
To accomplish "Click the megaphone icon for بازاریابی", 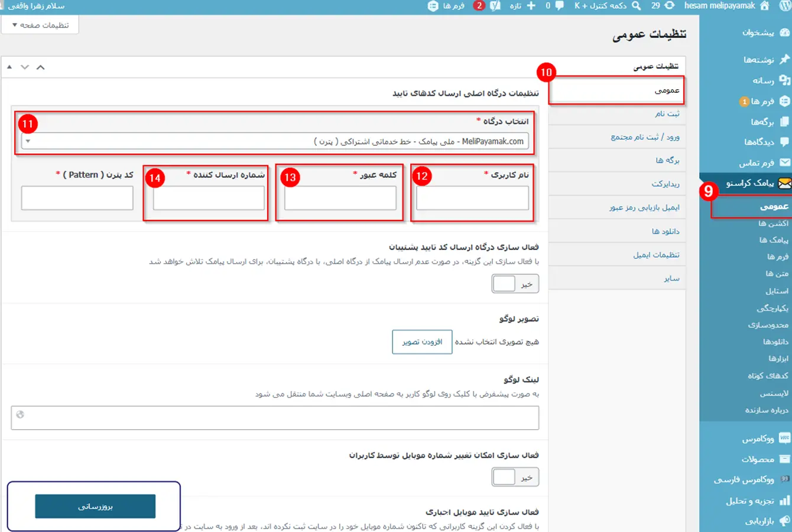I will (784, 521).
